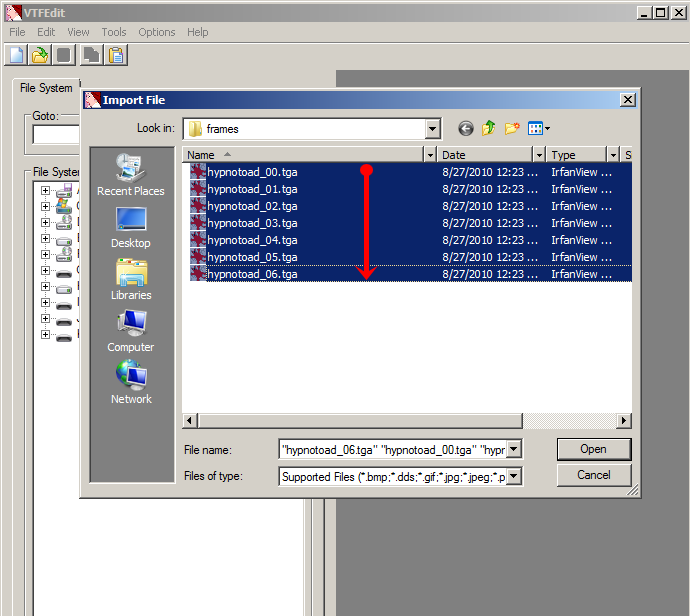
Task: Expand the last drive node in file tree
Action: 45,334
